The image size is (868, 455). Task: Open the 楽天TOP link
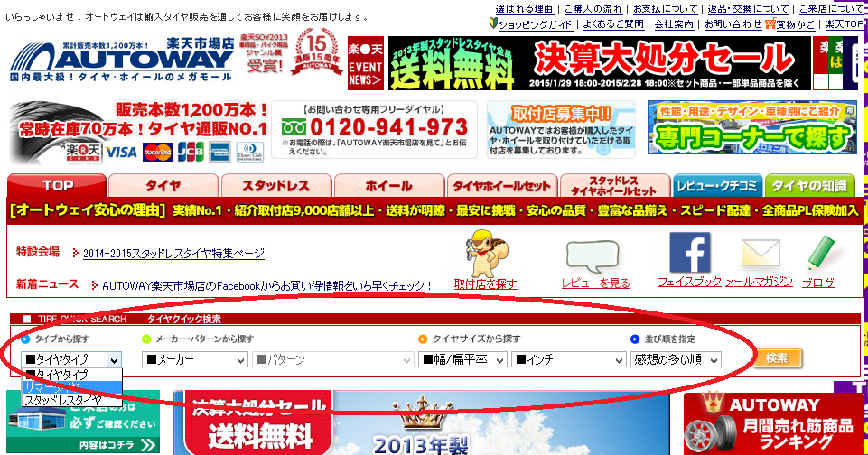tap(844, 24)
